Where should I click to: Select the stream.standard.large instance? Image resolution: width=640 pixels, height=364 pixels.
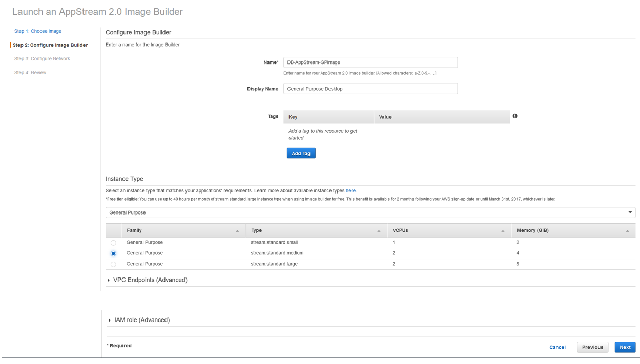(113, 264)
